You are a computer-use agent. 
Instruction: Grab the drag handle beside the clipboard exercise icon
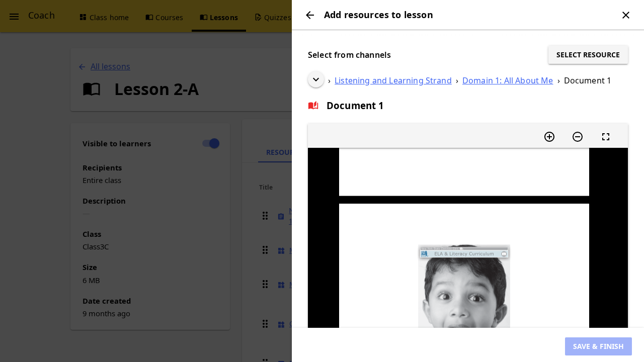click(x=265, y=216)
